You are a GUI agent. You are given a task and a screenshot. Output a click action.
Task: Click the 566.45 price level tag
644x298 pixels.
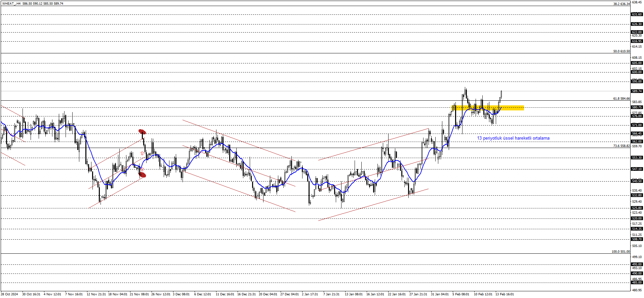[637, 134]
